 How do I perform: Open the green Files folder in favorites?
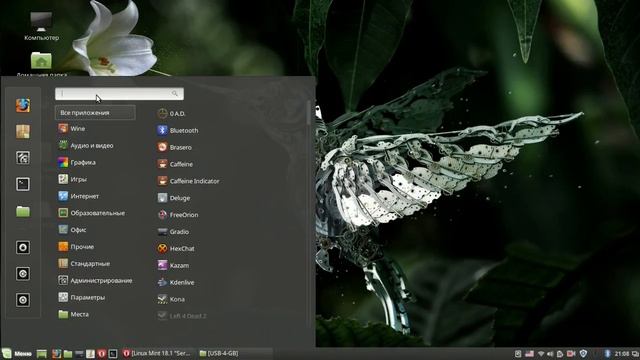click(x=23, y=211)
